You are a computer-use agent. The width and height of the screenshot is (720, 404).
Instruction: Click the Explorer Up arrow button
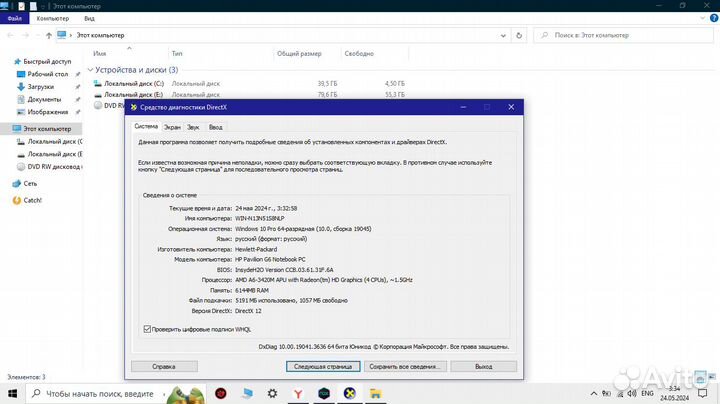point(49,35)
